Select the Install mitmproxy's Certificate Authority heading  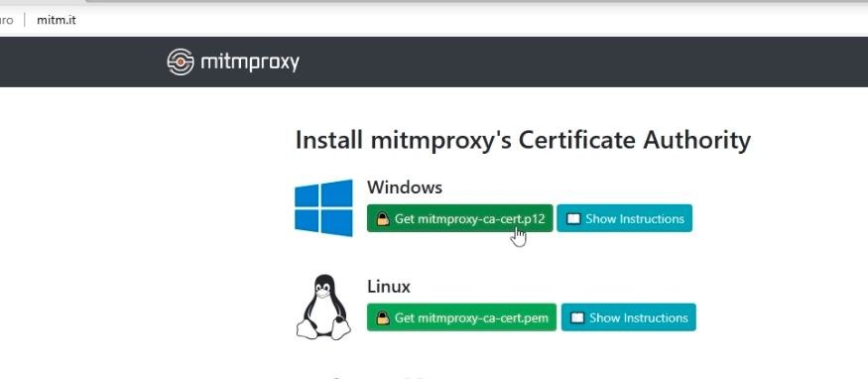523,140
